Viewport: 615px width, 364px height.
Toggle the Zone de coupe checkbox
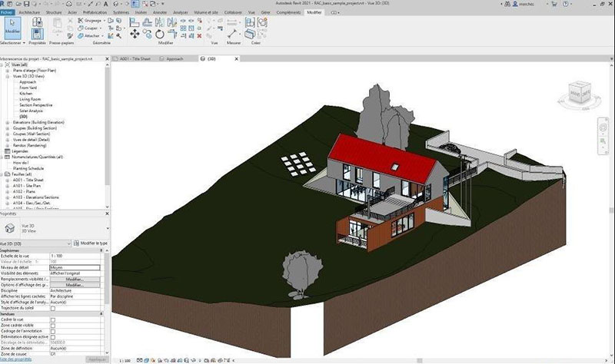(53, 354)
